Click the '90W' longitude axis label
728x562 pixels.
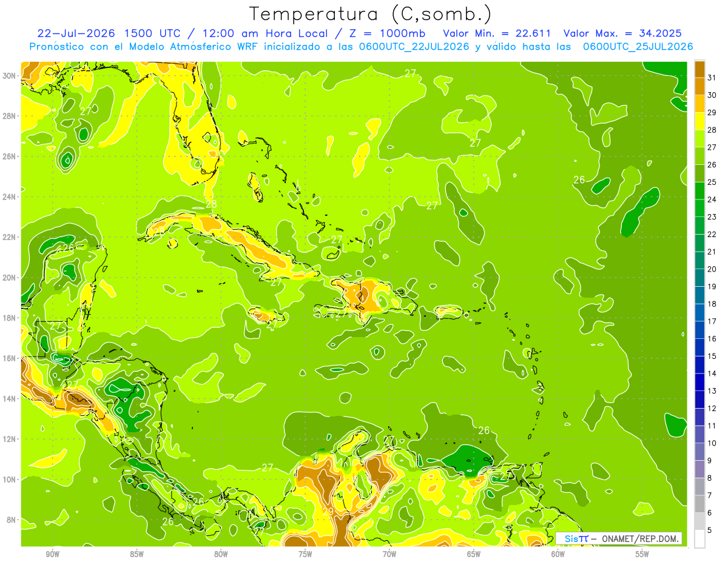tap(52, 554)
